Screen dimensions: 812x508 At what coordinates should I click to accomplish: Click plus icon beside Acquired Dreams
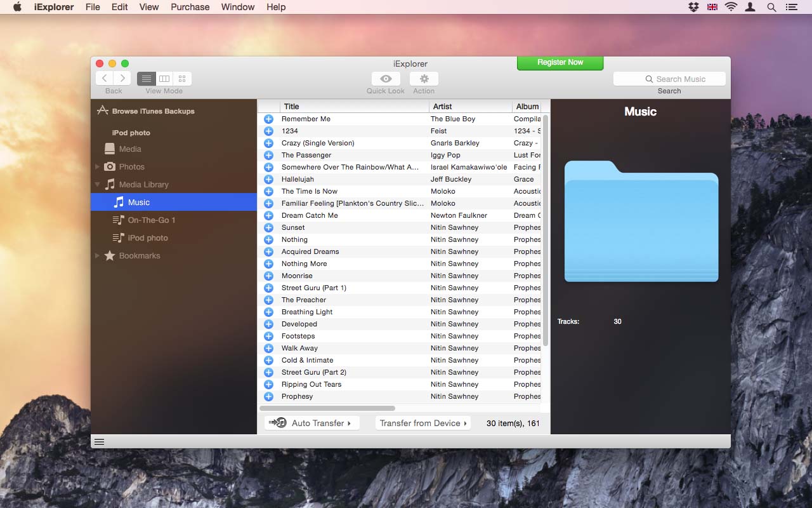268,251
